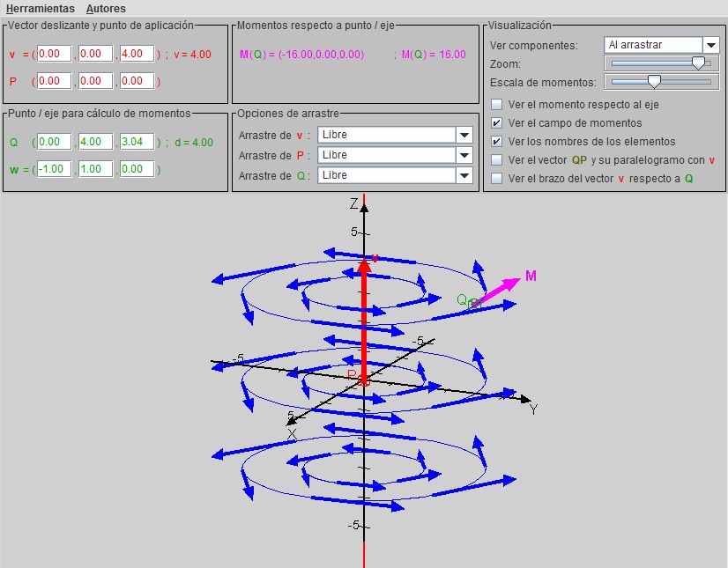Click the x-coordinate field of point P
The image size is (728, 568).
[x=54, y=81]
